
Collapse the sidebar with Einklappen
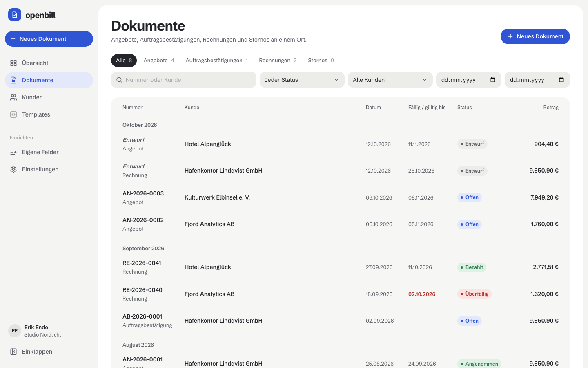(x=49, y=352)
